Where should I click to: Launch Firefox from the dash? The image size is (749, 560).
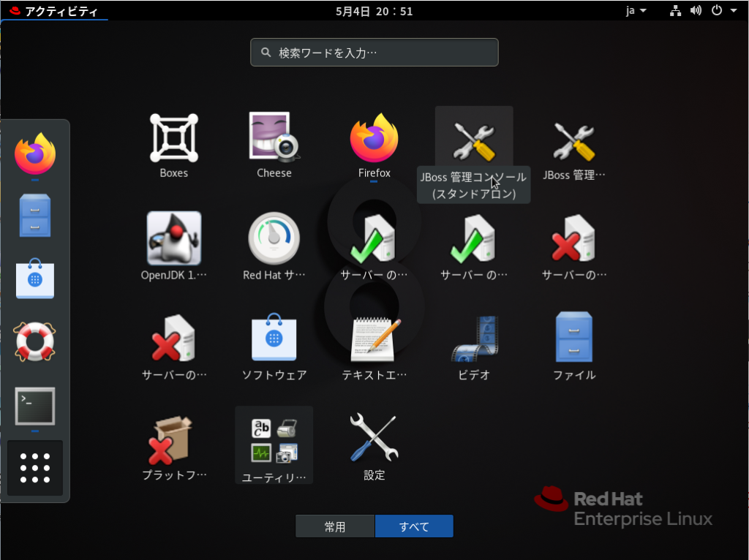coord(35,154)
